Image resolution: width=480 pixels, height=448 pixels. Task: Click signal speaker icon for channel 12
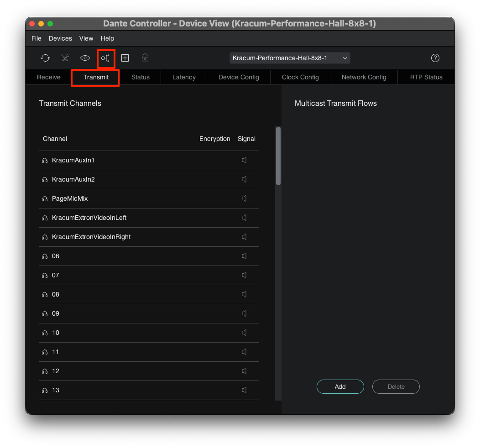[x=244, y=371]
